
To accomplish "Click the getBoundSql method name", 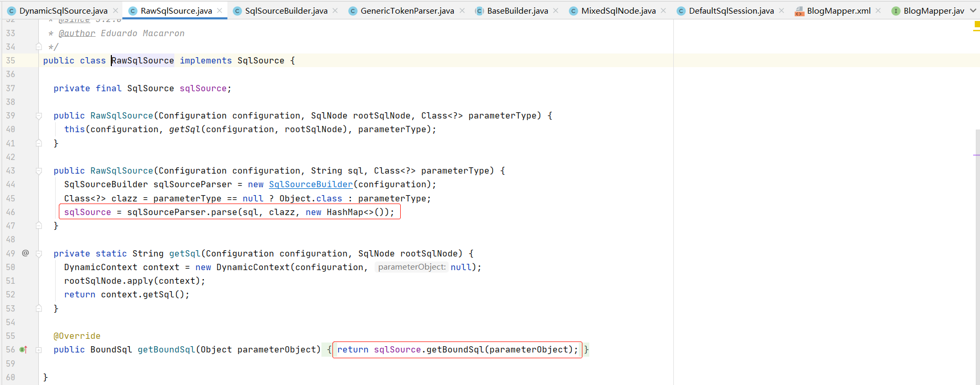I will 166,349.
